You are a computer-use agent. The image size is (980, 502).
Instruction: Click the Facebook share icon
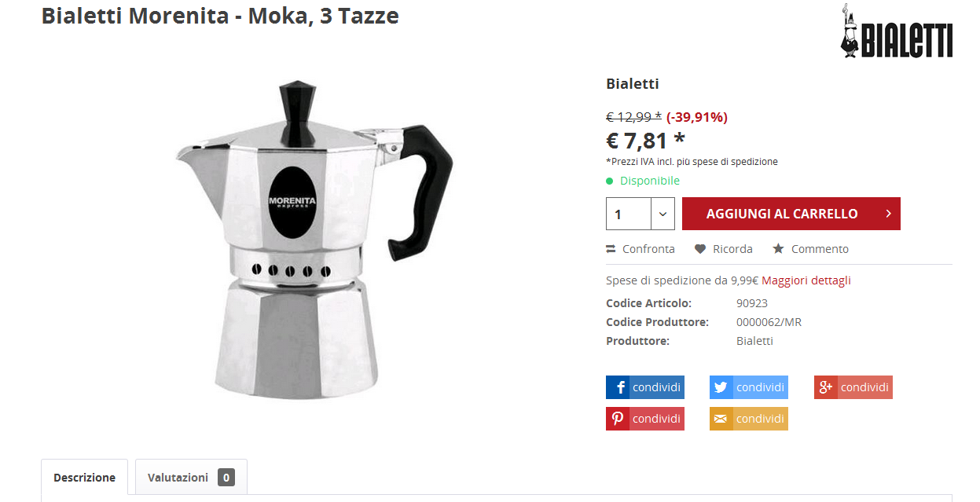click(619, 387)
